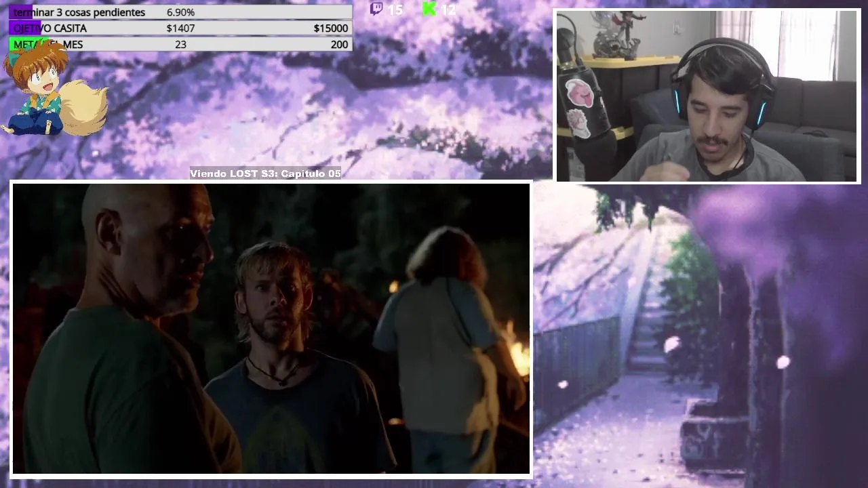Screen dimensions: 868x488
Task: Click the streamer webcam feed
Action: (707, 96)
